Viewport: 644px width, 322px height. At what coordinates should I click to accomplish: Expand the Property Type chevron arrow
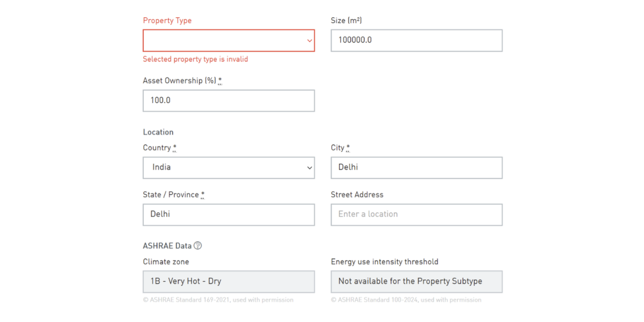pos(309,41)
